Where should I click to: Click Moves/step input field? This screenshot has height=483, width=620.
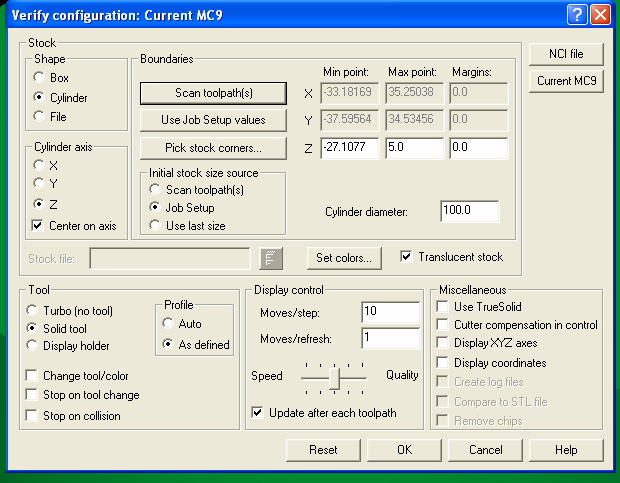[x=391, y=312]
